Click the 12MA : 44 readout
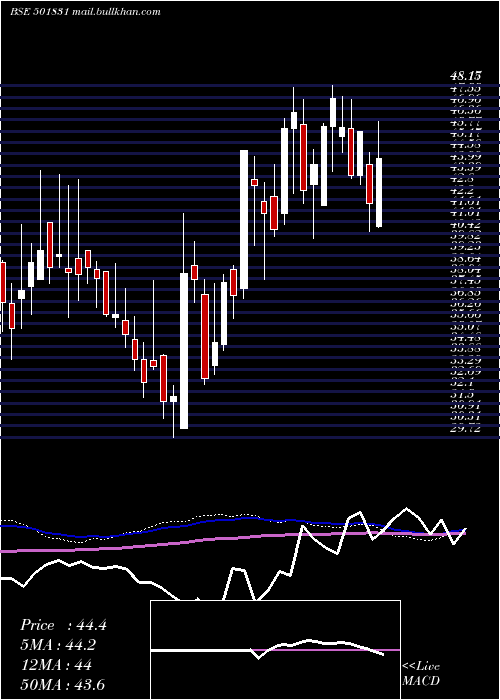500x700 pixels. pos(56,665)
